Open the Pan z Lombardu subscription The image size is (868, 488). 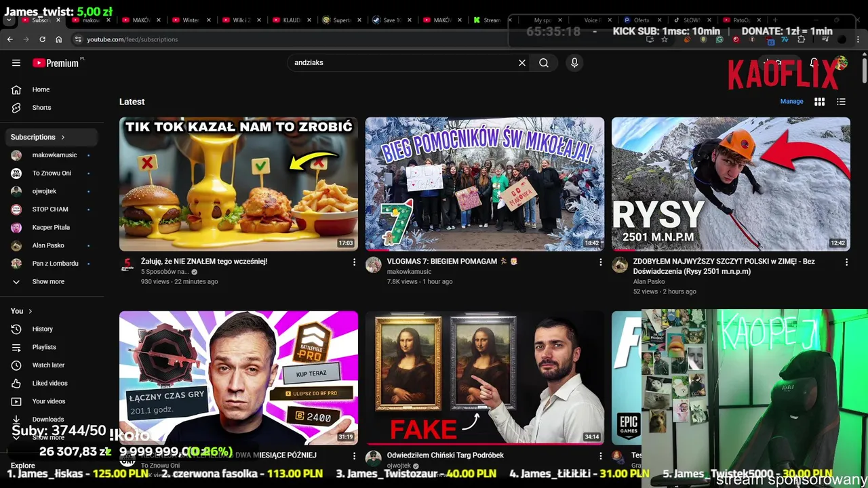52,264
